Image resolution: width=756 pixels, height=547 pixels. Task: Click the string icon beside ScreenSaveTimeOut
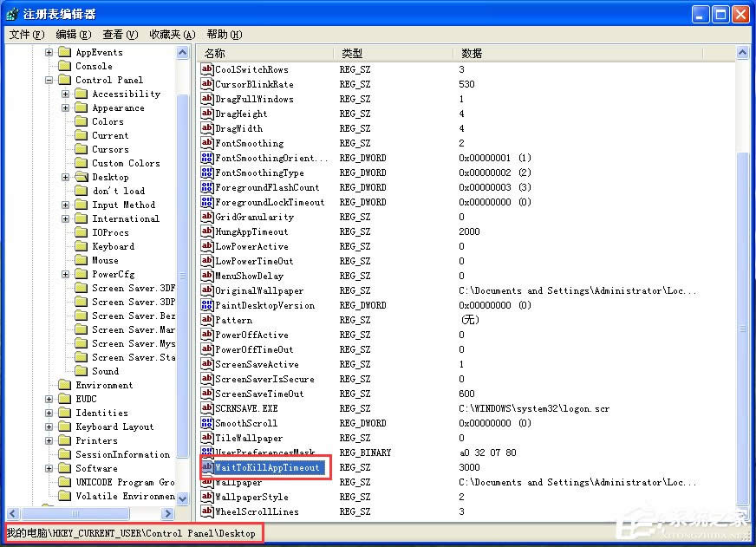point(207,394)
